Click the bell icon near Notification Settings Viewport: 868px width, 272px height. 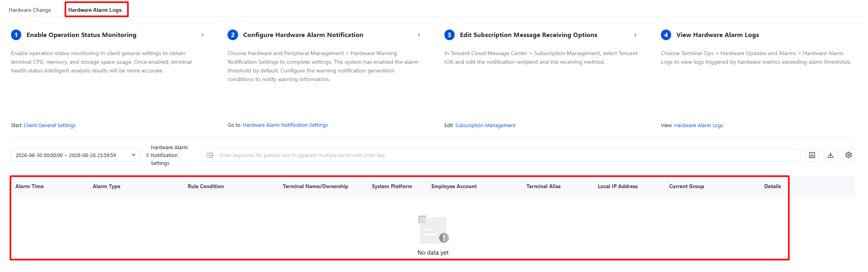[148, 155]
